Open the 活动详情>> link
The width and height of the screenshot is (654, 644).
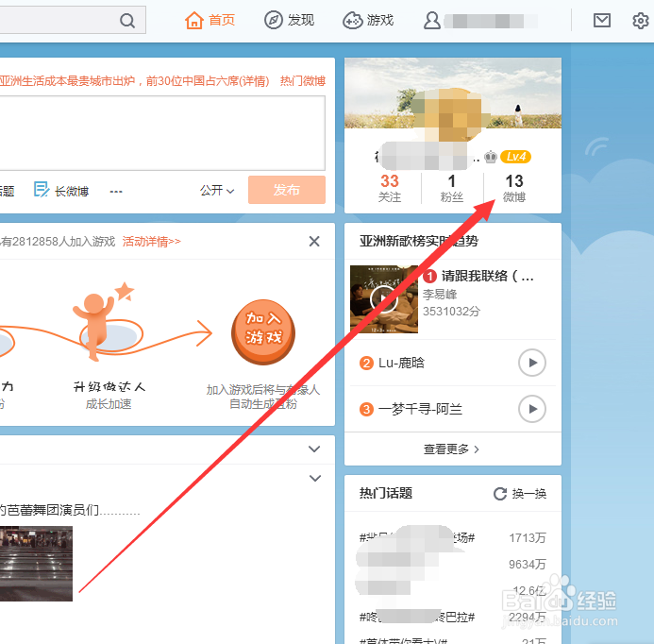pos(151,241)
